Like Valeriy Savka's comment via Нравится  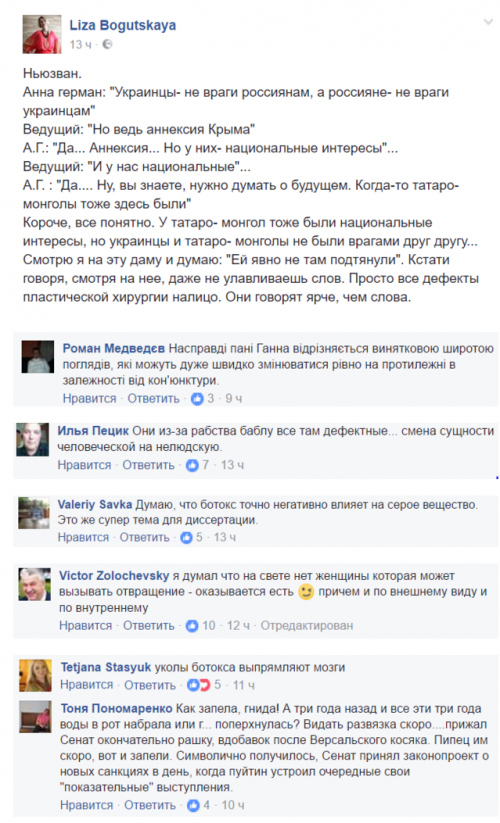(84, 537)
